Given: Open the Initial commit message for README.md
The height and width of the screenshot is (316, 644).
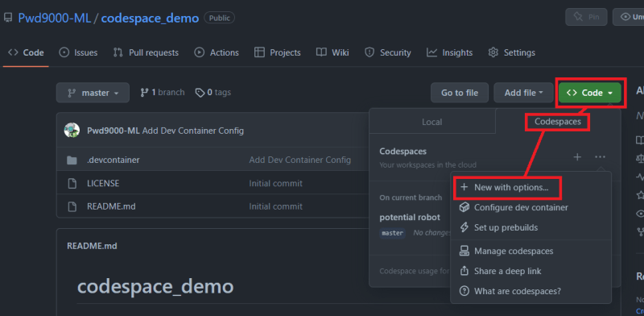Looking at the screenshot, I should (x=275, y=206).
